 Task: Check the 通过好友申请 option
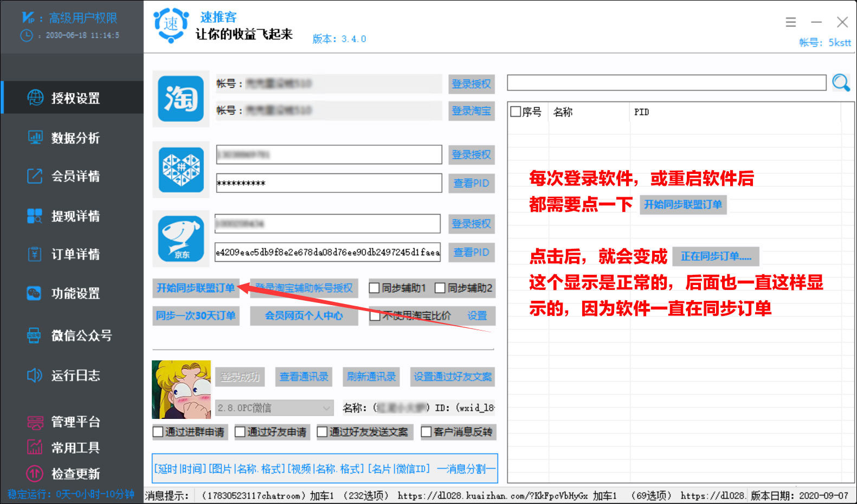click(x=240, y=432)
